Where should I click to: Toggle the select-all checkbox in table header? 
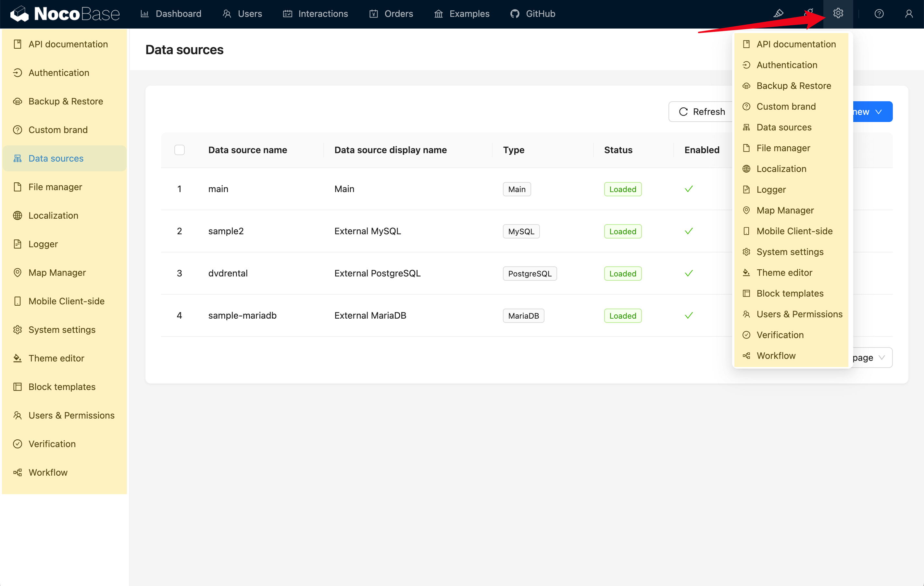tap(179, 150)
